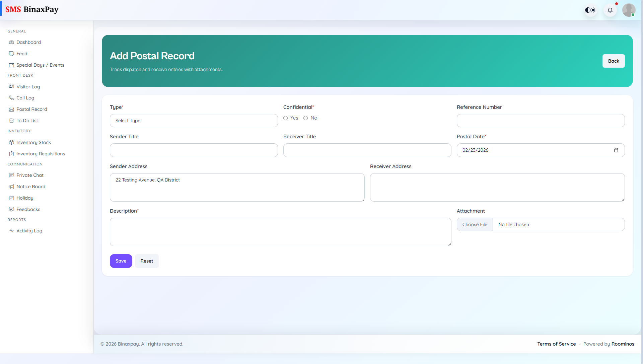Screen dimensions: 643x364
Task: Navigate to Activity Log
Action: 29,231
